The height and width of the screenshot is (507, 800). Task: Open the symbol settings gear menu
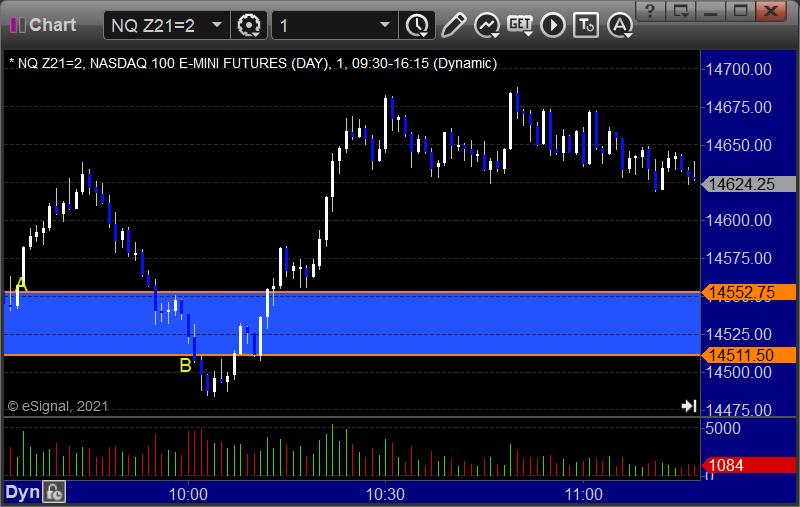249,25
